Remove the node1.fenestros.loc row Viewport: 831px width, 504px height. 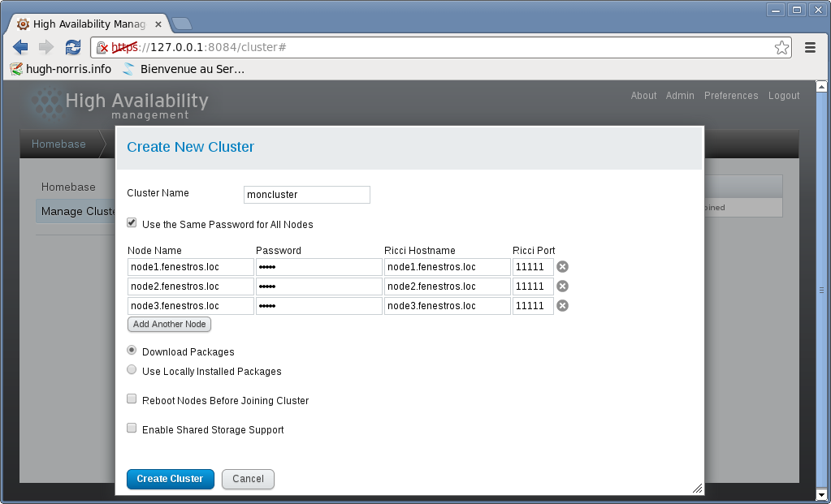pos(562,266)
